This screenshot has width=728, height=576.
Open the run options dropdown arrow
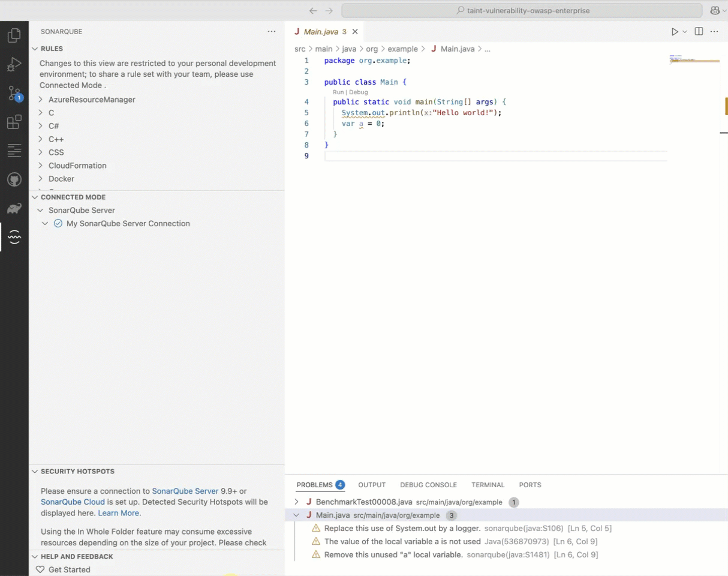tap(685, 32)
